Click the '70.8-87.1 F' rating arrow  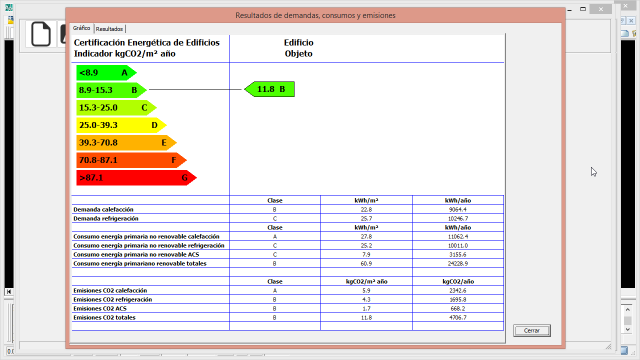131,160
